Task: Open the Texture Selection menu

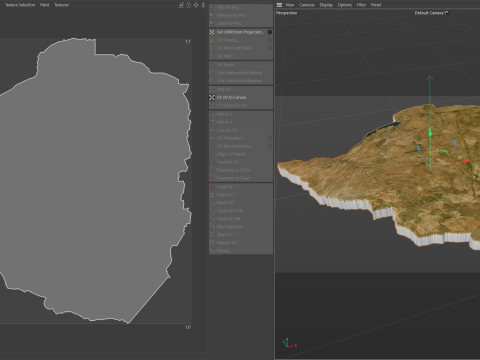Action: [x=20, y=5]
